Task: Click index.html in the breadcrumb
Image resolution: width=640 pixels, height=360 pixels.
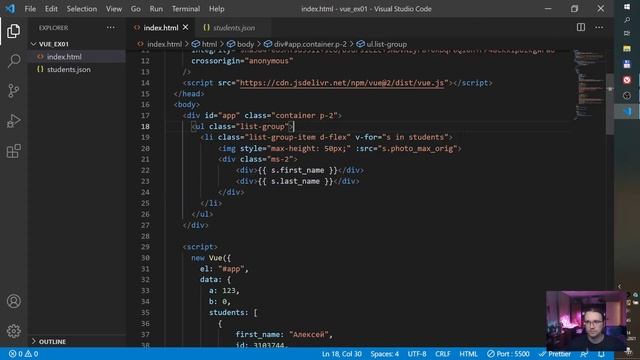Action: [164, 44]
